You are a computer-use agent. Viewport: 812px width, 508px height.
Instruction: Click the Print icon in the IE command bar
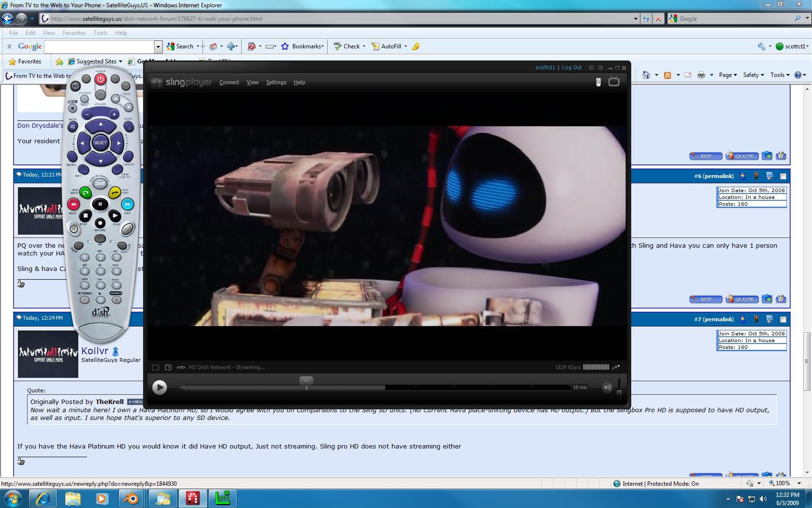(x=701, y=75)
